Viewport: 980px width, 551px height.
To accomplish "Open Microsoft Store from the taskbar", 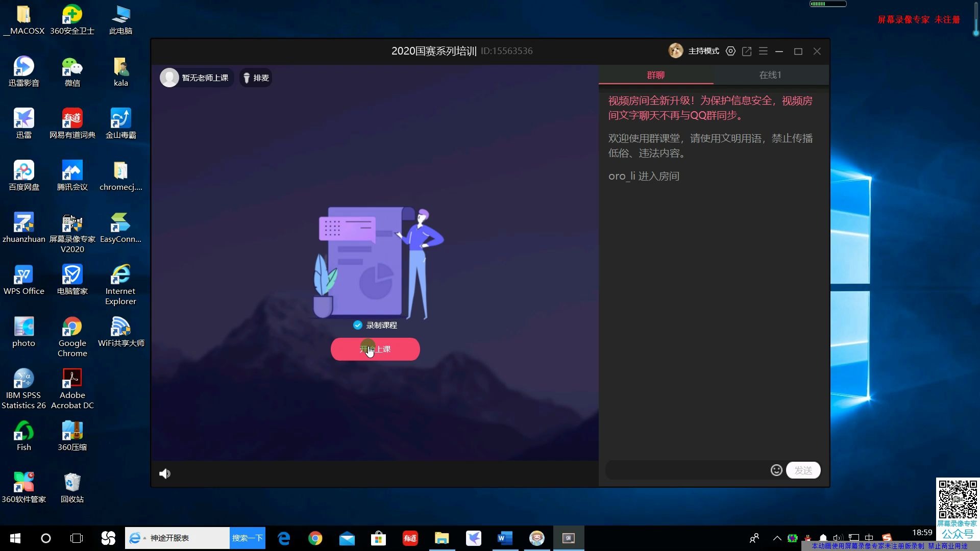I will pos(378,538).
